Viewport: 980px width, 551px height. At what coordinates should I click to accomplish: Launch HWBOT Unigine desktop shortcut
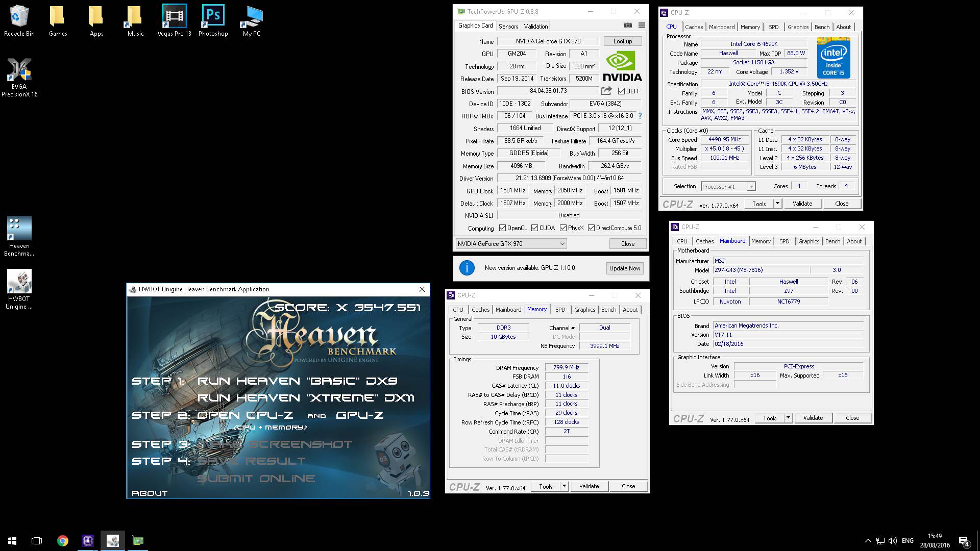click(19, 290)
